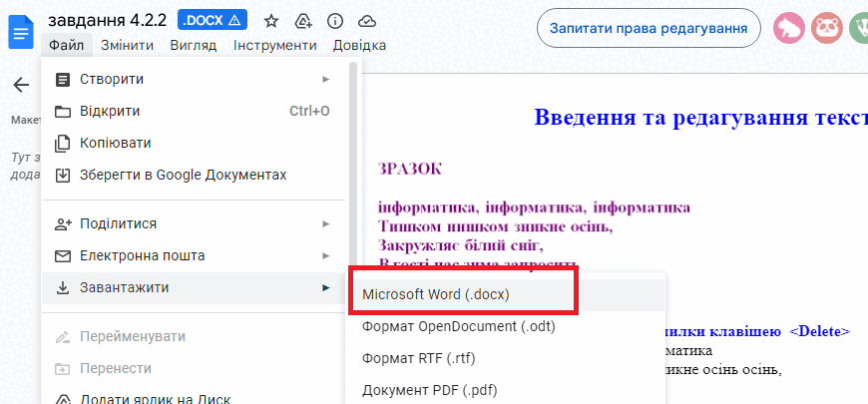The height and width of the screenshot is (404, 868).
Task: Expand the Електронна пошта submenu arrow
Action: pyautogui.click(x=326, y=256)
